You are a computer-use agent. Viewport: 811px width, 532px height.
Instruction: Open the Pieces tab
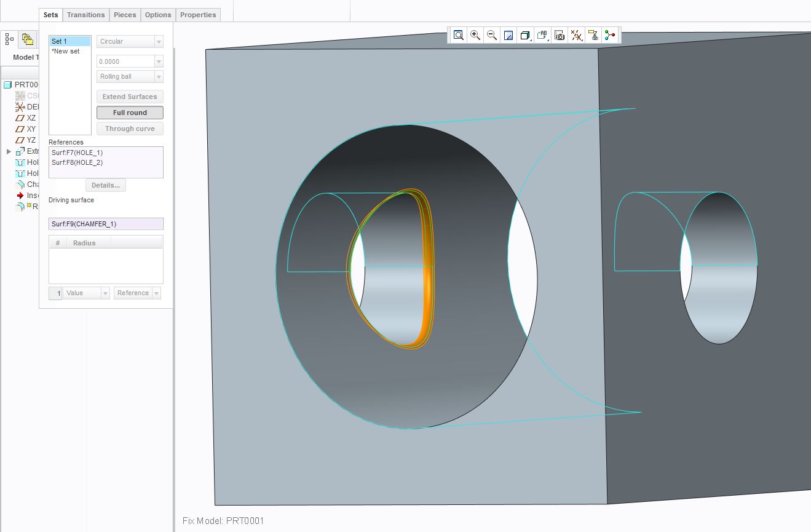click(x=125, y=15)
